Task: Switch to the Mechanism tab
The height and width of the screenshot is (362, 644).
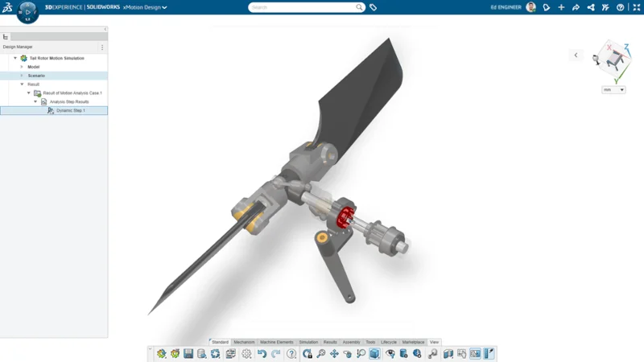Action: pos(244,342)
